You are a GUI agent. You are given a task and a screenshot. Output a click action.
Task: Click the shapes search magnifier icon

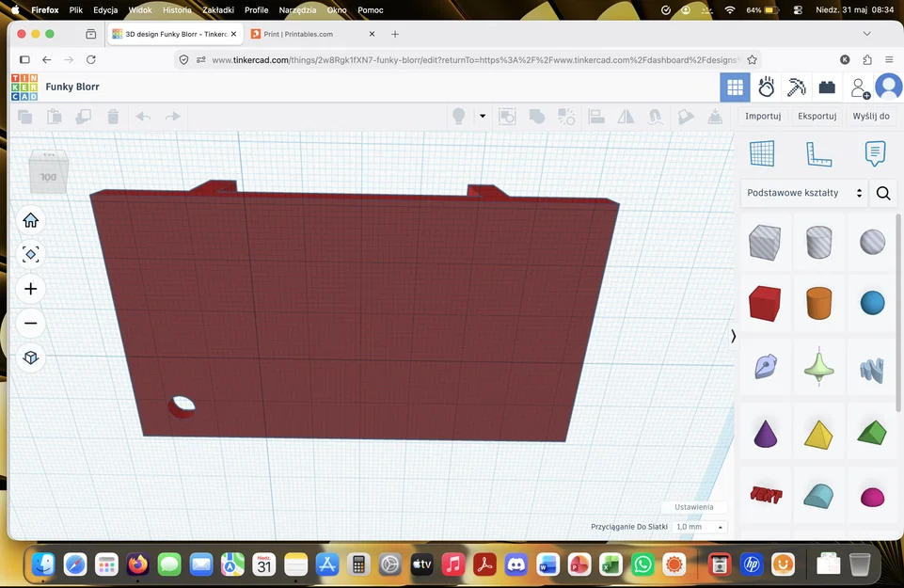883,193
